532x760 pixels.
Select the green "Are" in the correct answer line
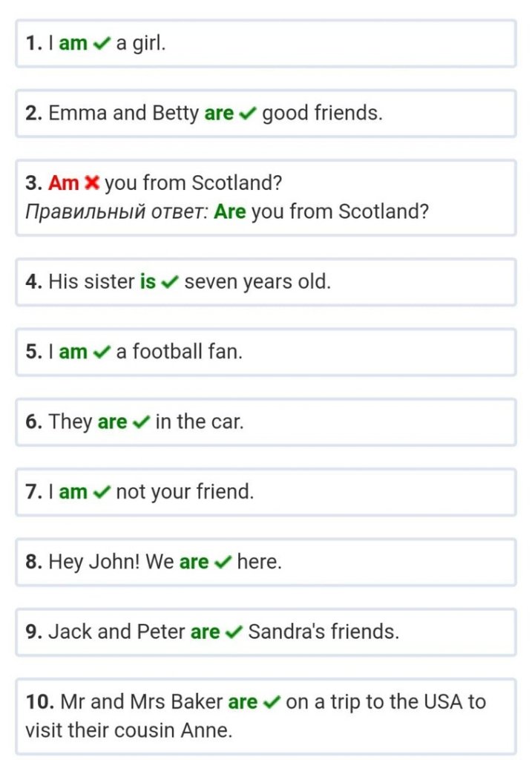[229, 212]
